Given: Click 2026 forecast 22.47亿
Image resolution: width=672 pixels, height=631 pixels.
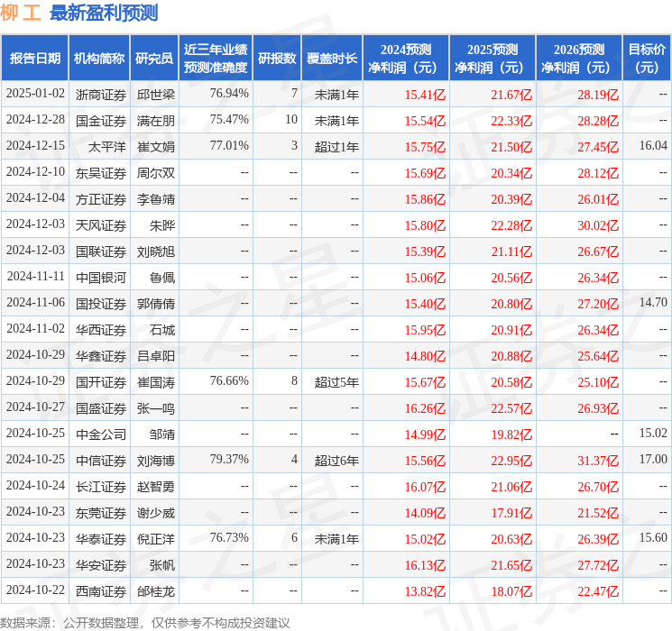Looking at the screenshot, I should 598,591.
